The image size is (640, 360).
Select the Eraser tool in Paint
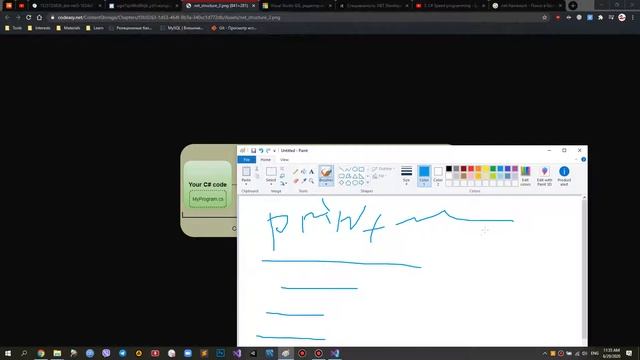pyautogui.click(x=296, y=181)
